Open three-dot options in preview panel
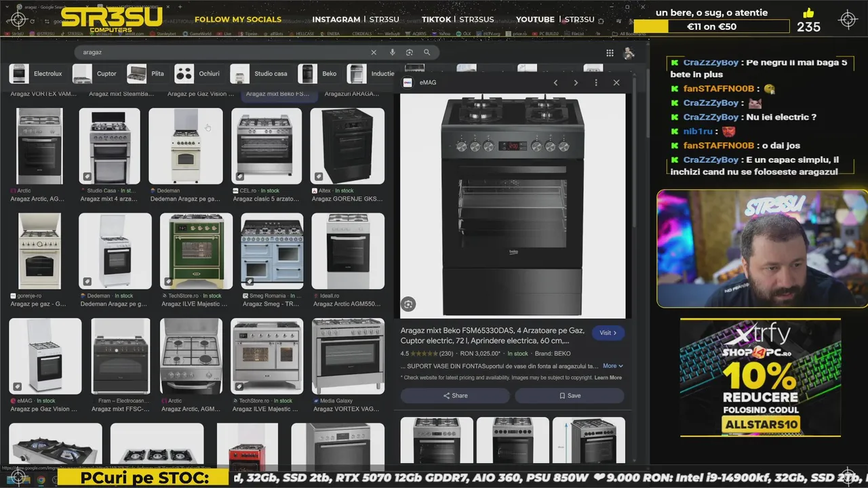Image resolution: width=868 pixels, height=488 pixels. click(x=596, y=83)
